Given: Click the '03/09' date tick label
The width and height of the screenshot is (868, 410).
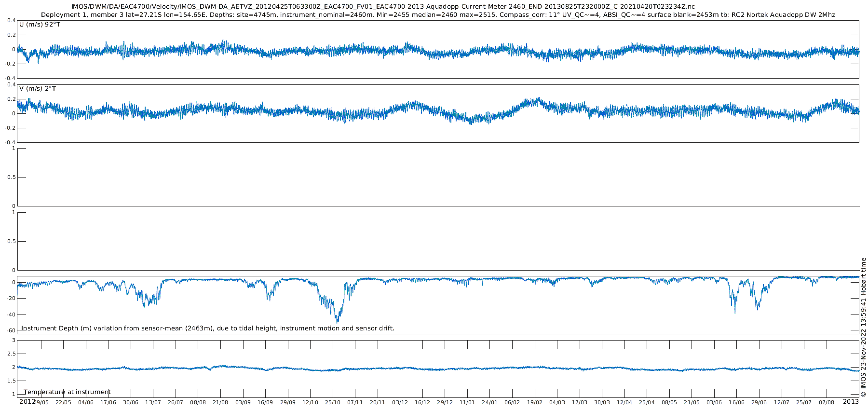Looking at the screenshot, I should pyautogui.click(x=243, y=402).
